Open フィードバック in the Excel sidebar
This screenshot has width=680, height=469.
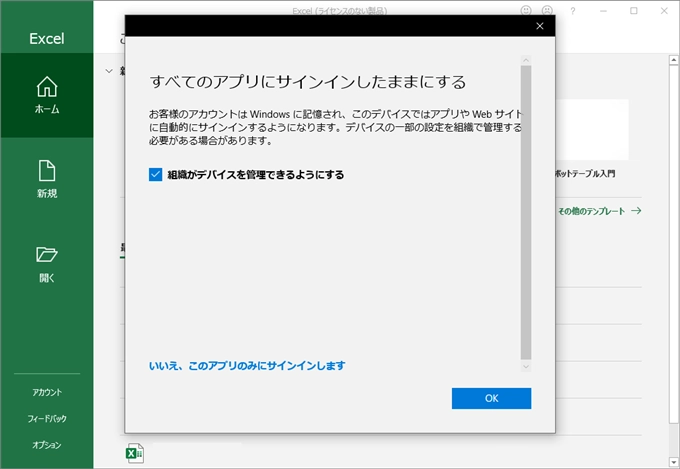47,419
